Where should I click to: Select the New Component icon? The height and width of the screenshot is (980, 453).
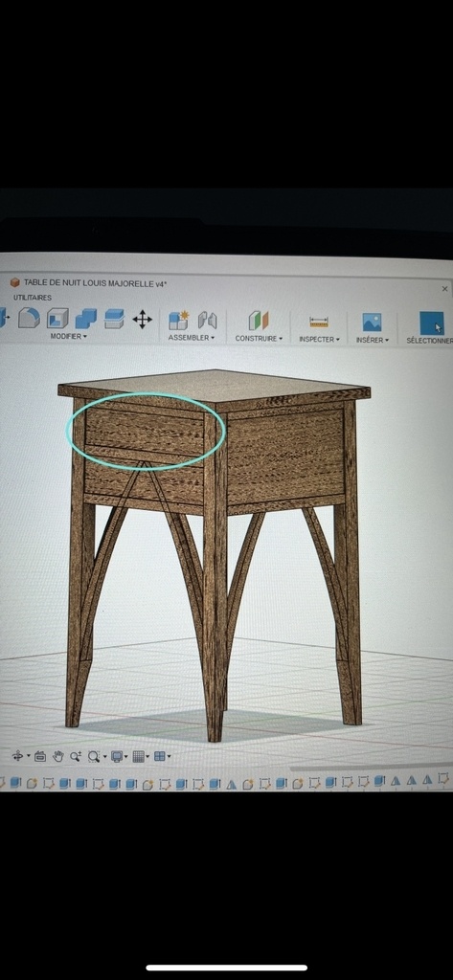pos(178,320)
